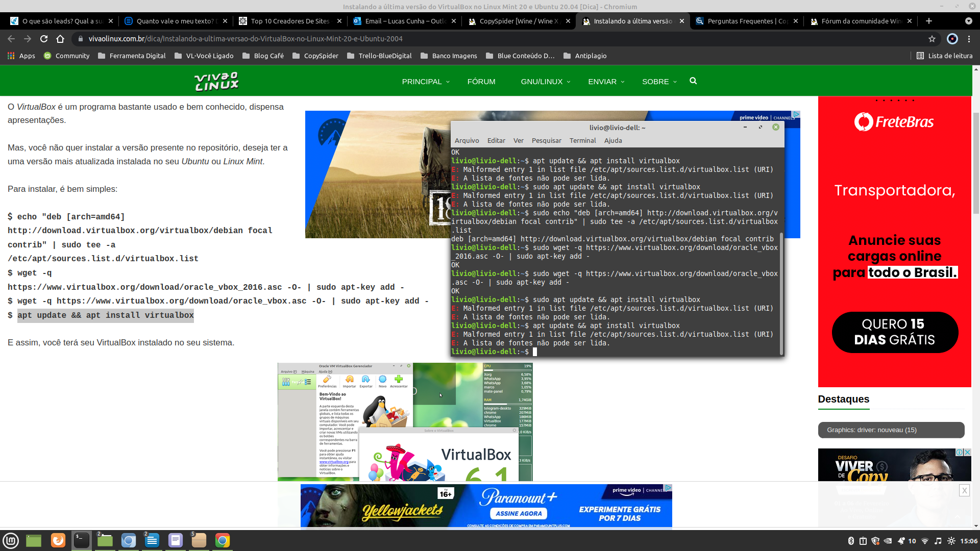Click the QUERO 15 DIAS GRÁTIS button

895,332
